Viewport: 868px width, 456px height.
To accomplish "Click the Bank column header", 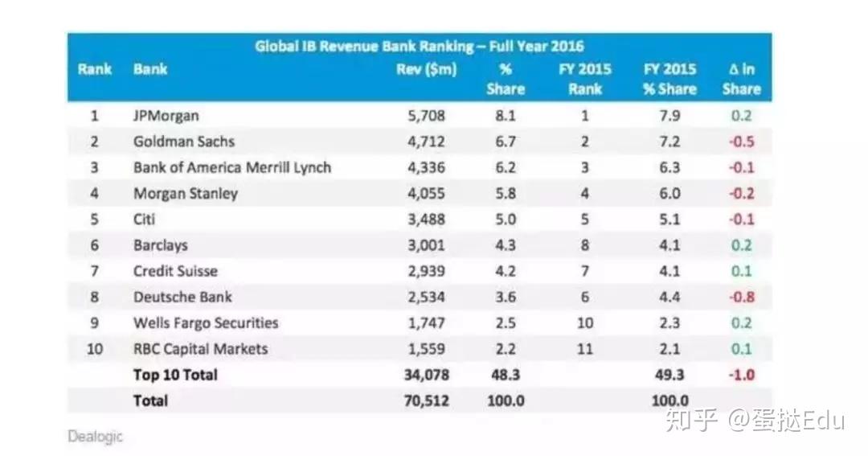I will 150,69.
